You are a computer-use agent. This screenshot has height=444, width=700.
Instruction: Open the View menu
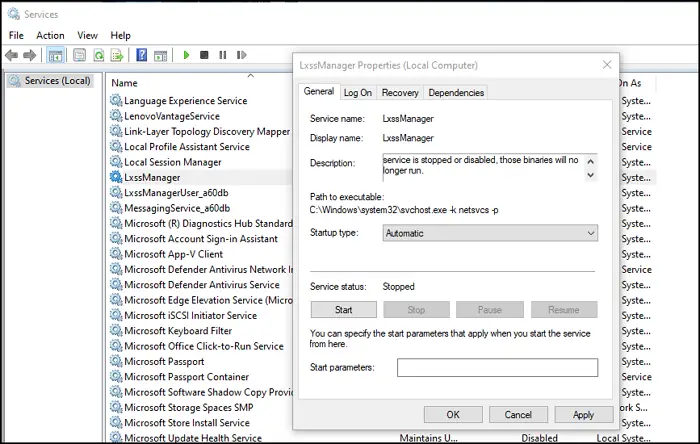pos(87,35)
